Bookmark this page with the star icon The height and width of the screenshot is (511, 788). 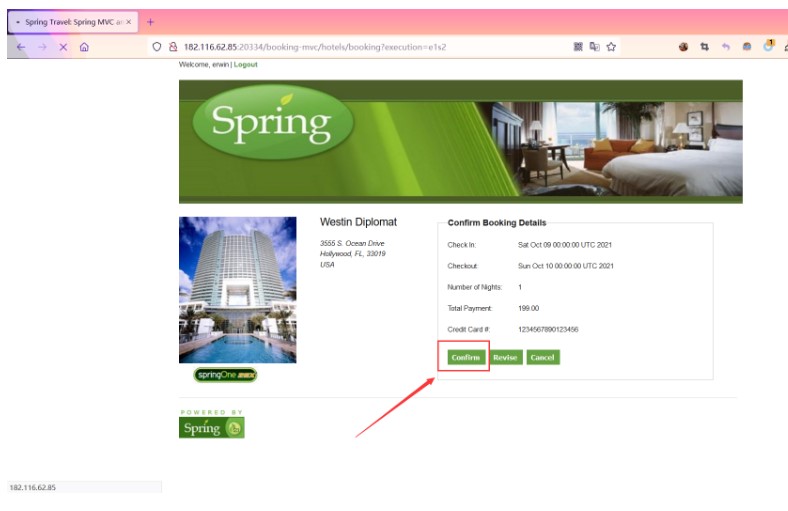(611, 47)
